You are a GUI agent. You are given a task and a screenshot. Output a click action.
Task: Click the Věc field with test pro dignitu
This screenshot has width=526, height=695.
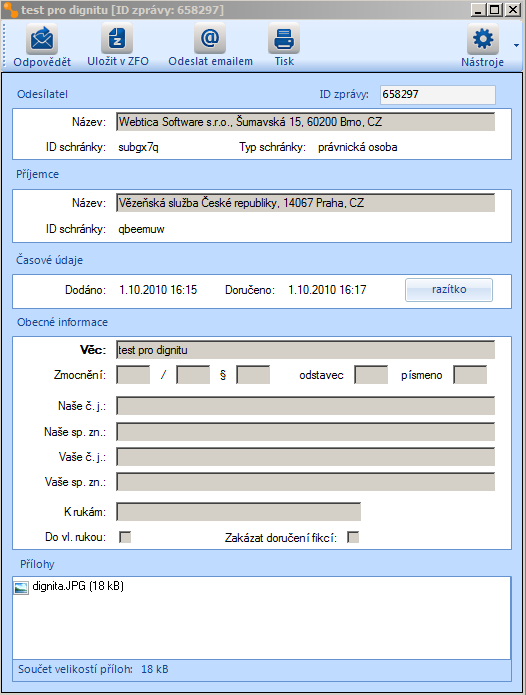pos(306,350)
